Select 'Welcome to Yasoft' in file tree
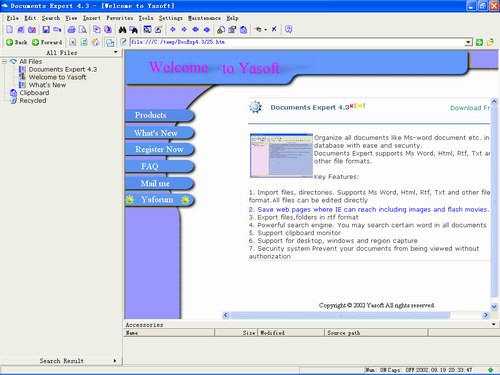Image resolution: width=500 pixels, height=375 pixels. pos(57,77)
